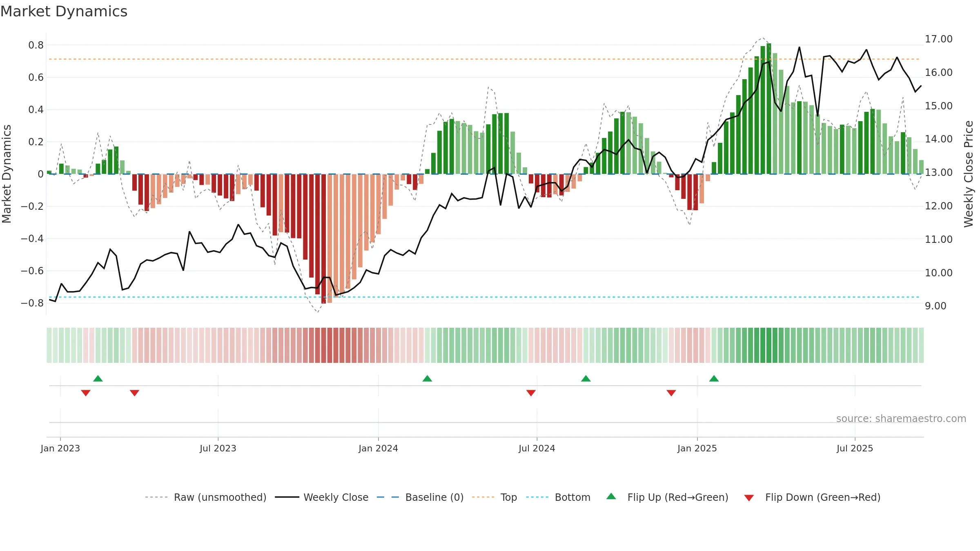The height and width of the screenshot is (551, 980).
Task: Click the tallest green bar near the 0.8 peak
Action: tap(769, 109)
